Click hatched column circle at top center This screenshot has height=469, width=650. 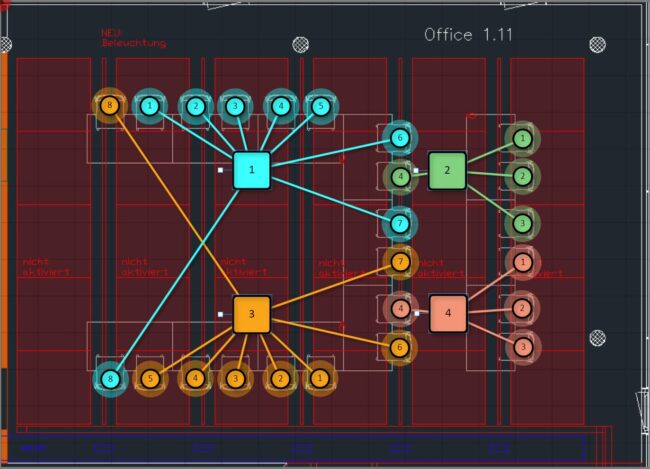tap(301, 44)
